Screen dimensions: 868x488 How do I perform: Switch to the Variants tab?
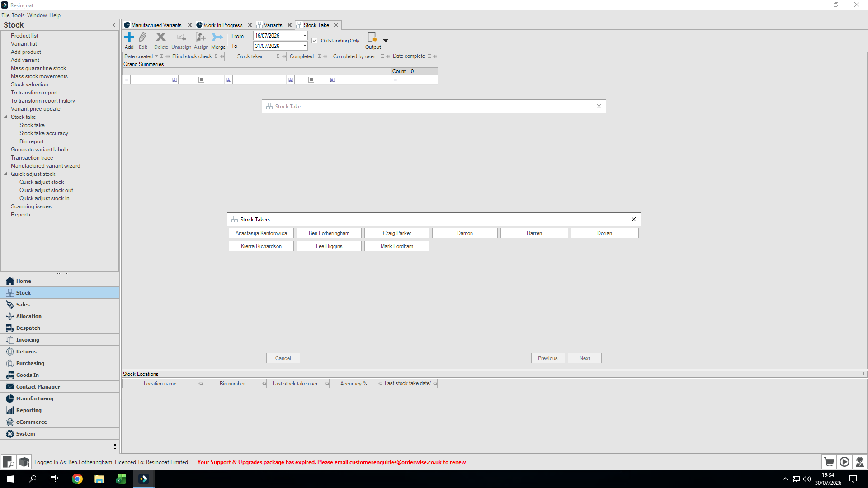[x=273, y=25]
